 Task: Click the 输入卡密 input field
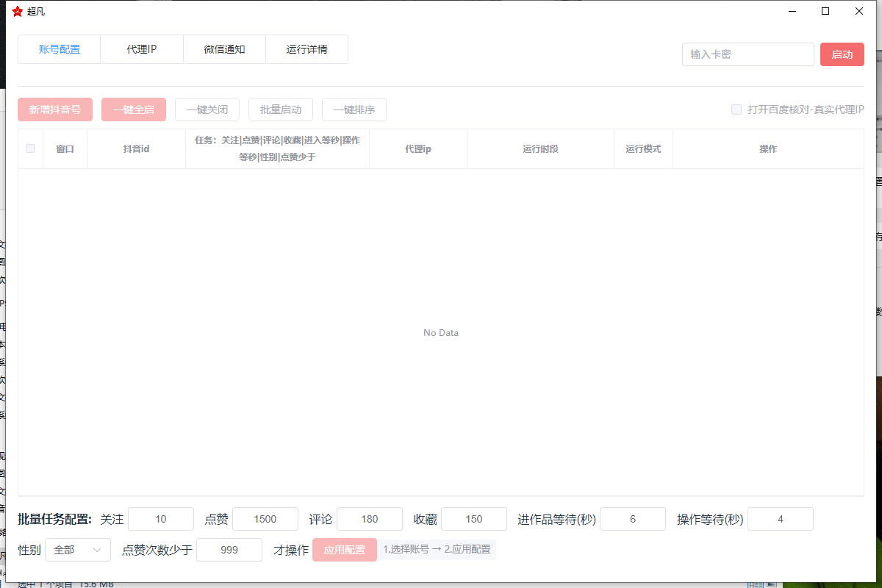[747, 54]
